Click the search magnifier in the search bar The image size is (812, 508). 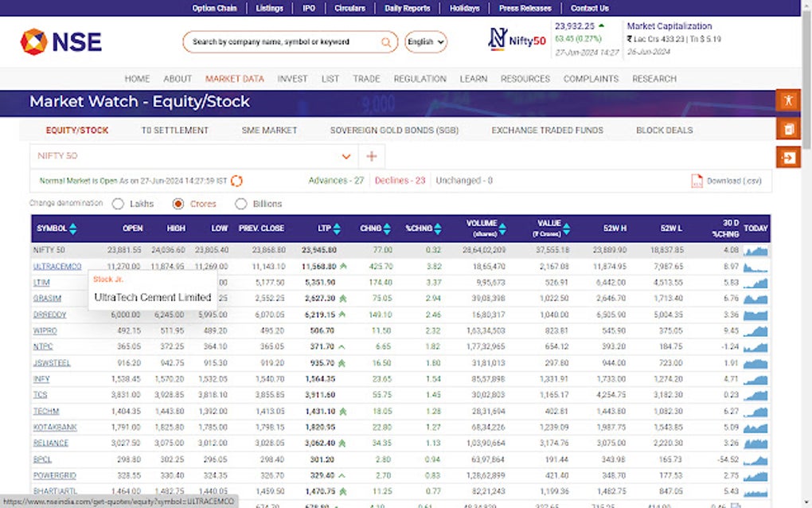[x=385, y=41]
